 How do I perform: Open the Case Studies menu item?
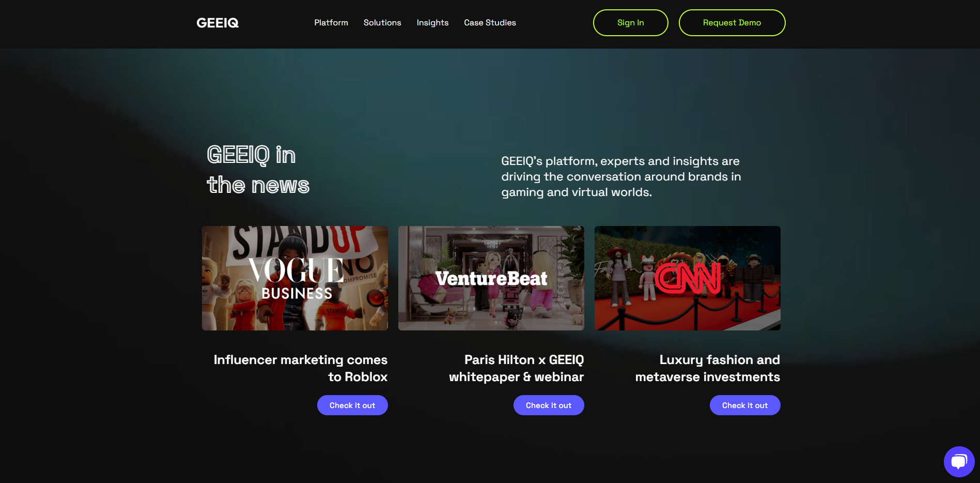pyautogui.click(x=490, y=23)
